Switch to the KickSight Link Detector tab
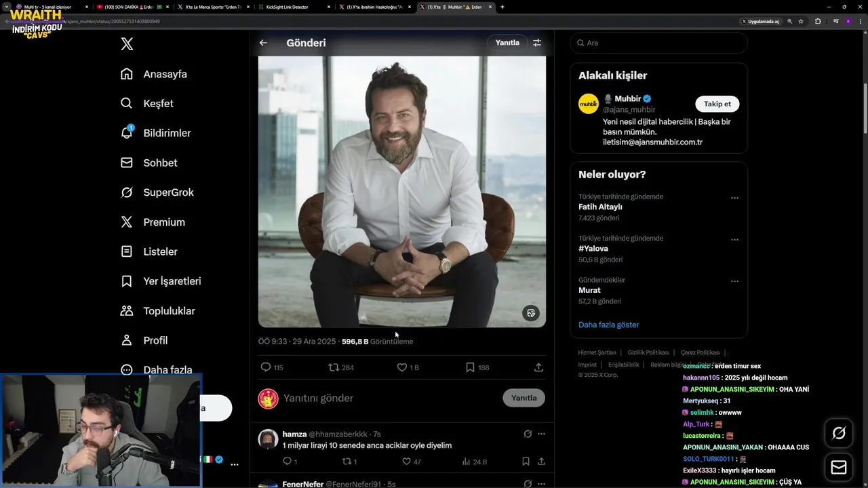This screenshot has height=488, width=868. click(x=292, y=7)
